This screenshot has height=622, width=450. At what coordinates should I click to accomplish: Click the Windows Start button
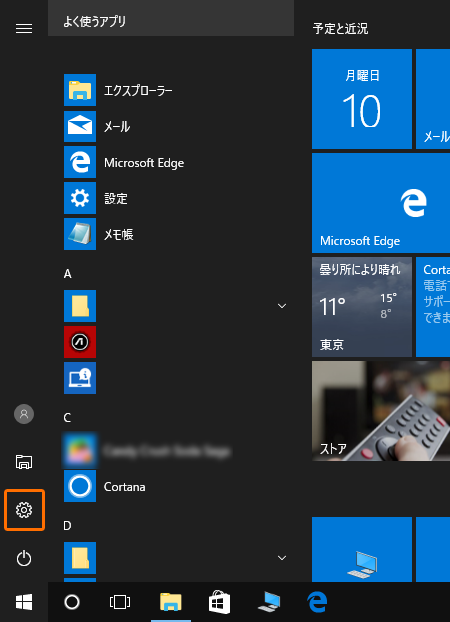point(24,602)
